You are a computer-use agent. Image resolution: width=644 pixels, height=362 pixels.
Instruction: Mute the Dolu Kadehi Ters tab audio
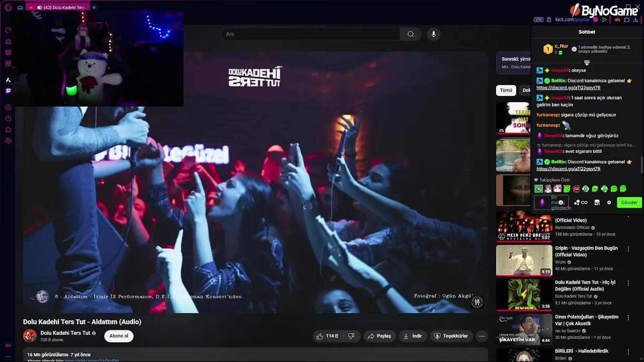(39, 8)
